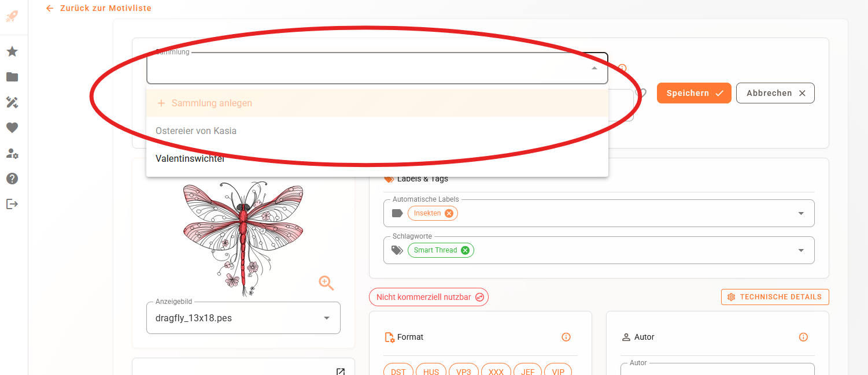Open the heart icon in the sidebar

point(12,128)
